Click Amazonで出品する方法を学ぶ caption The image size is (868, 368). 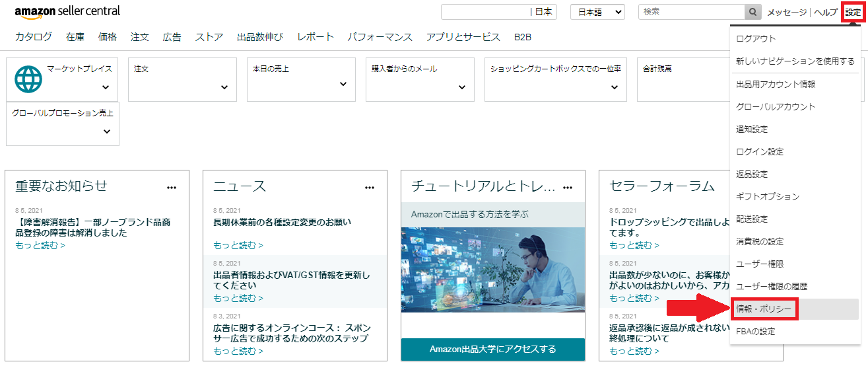point(469,214)
